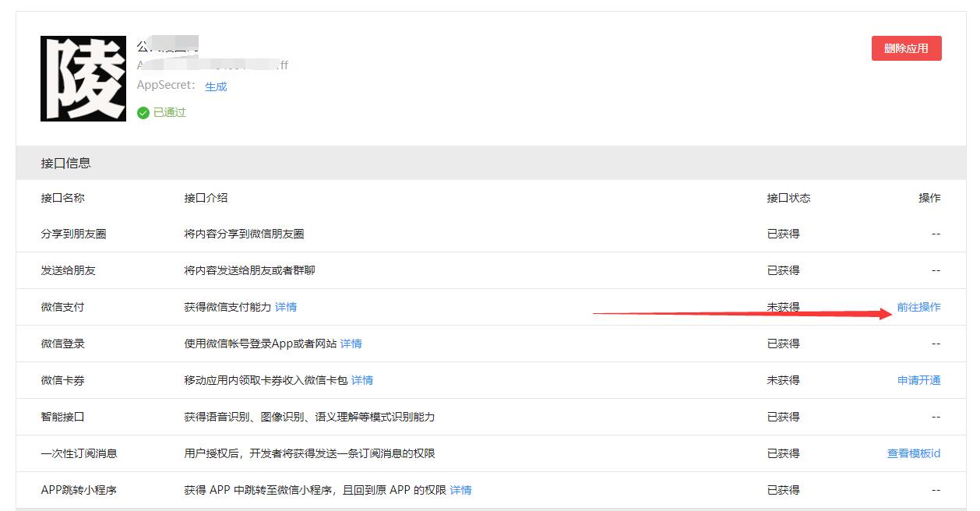Select the 一次性订阅消息 row name
Screen dimensions: 980x511
click(x=79, y=453)
